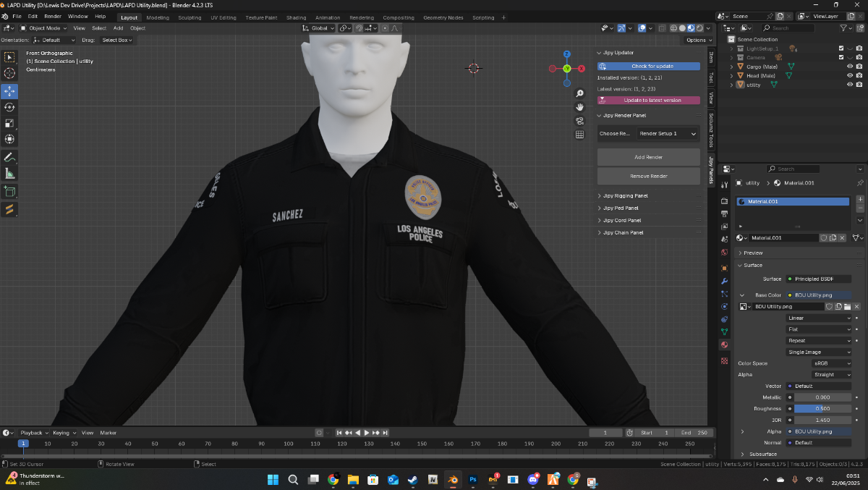This screenshot has width=868, height=490.
Task: Open the Render menu
Action: click(53, 16)
